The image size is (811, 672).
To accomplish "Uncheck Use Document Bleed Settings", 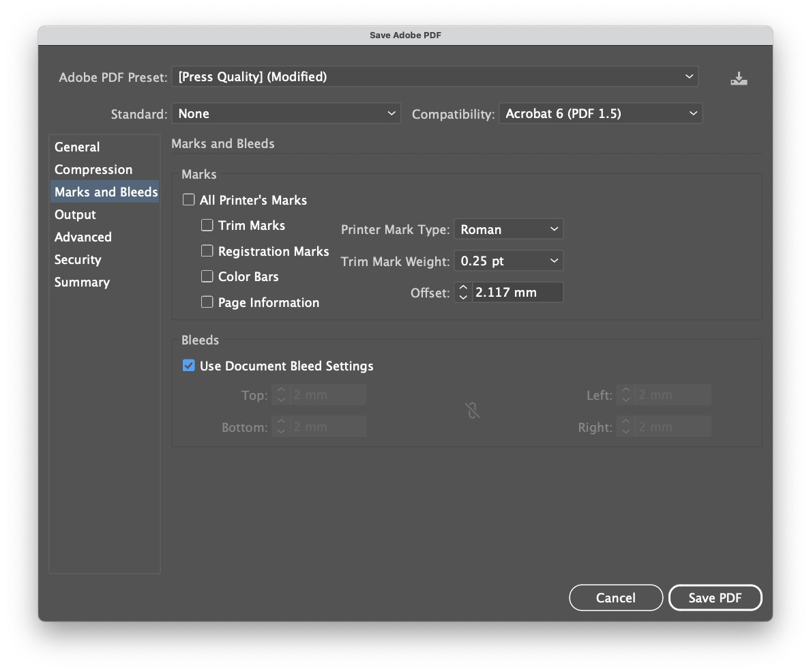I will 189,366.
